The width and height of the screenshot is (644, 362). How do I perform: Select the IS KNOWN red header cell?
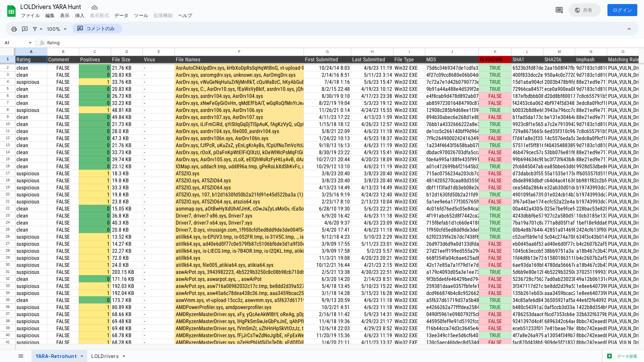pyautogui.click(x=495, y=59)
